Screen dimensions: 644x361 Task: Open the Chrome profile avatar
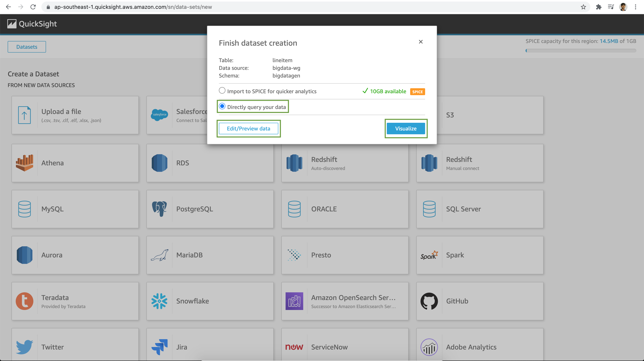[x=623, y=7]
